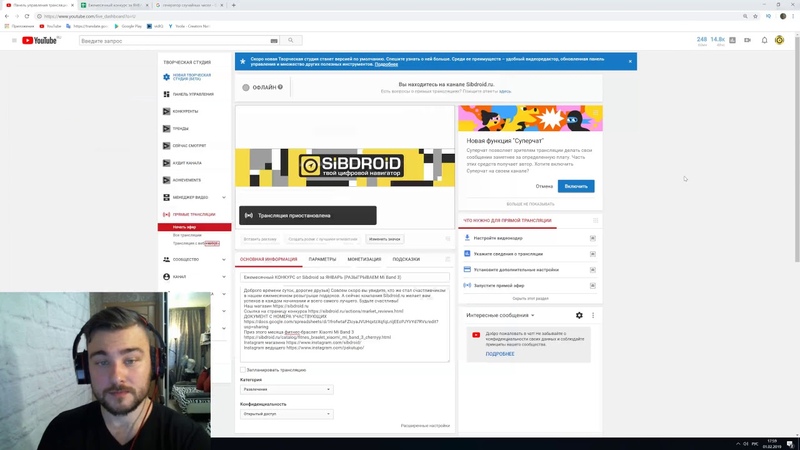Viewport: 800px width, 450px height.
Task: Click the Канал person icon
Action: pos(166,277)
